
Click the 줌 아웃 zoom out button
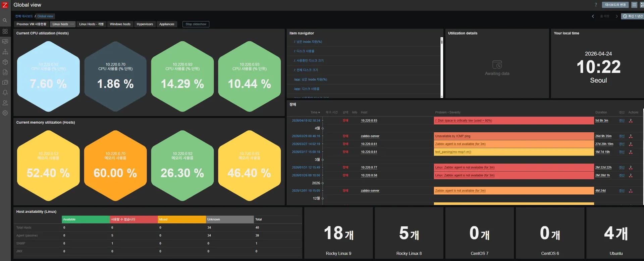[604, 16]
